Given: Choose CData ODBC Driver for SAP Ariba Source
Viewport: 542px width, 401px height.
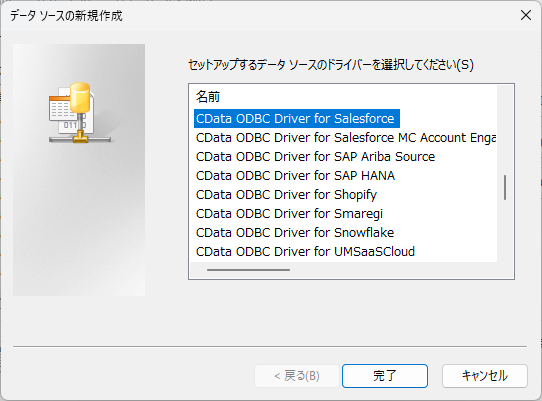Looking at the screenshot, I should click(x=315, y=157).
